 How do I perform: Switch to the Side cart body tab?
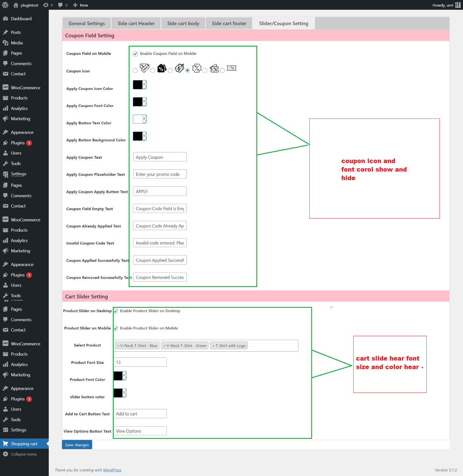(x=183, y=23)
